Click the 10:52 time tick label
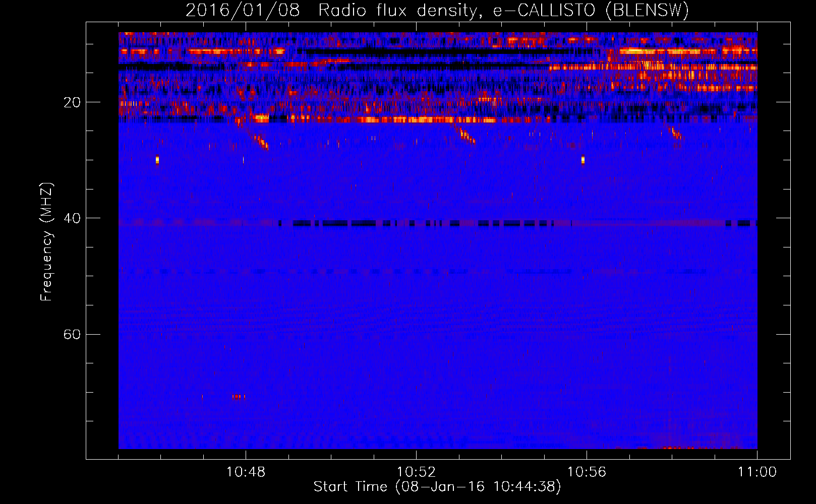Viewport: 816px width, 504px height. 416,472
